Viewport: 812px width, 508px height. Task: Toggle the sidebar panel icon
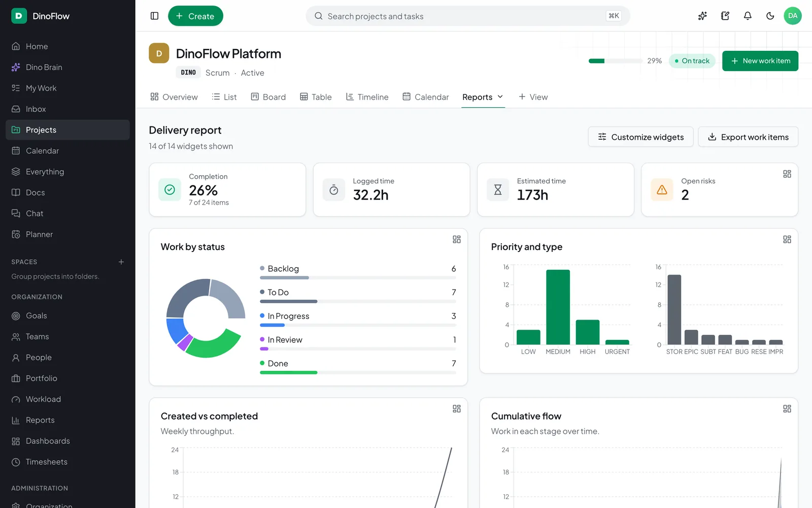click(x=155, y=16)
